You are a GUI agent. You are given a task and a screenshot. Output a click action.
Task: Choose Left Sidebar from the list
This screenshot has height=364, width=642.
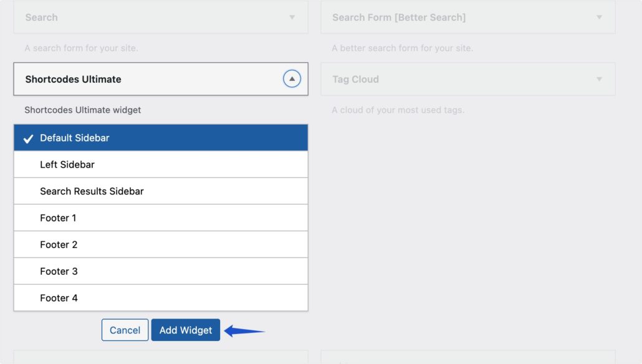[x=67, y=165]
